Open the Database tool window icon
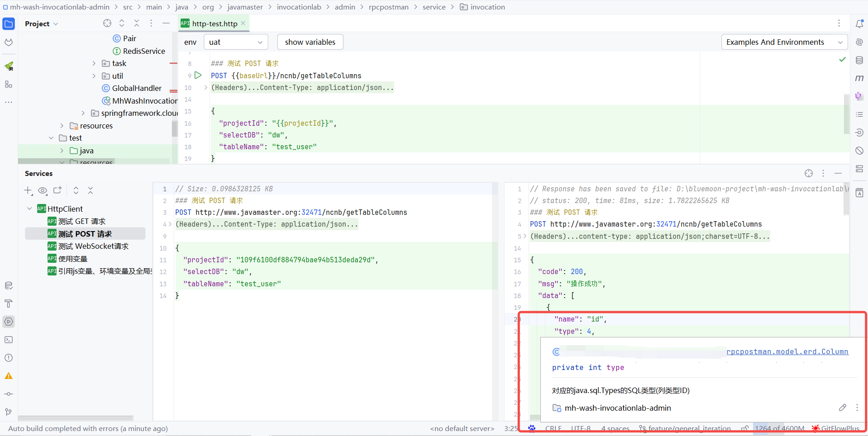 [859, 60]
